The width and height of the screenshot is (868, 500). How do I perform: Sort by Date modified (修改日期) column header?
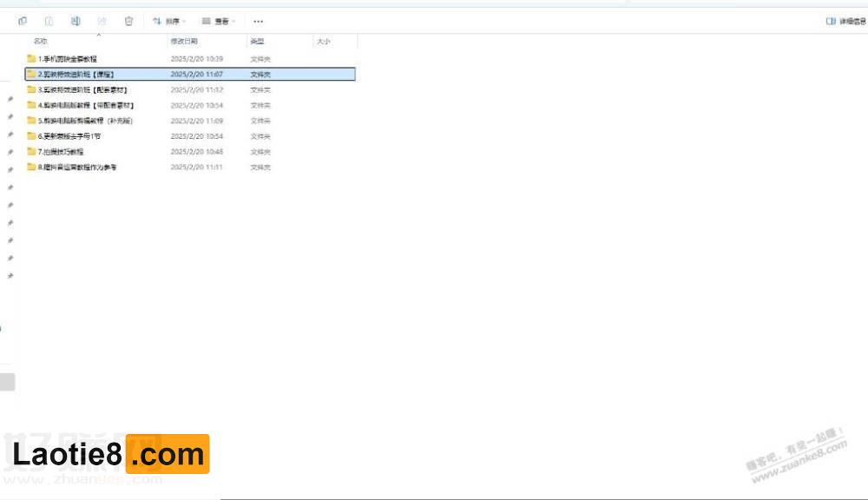tap(184, 41)
